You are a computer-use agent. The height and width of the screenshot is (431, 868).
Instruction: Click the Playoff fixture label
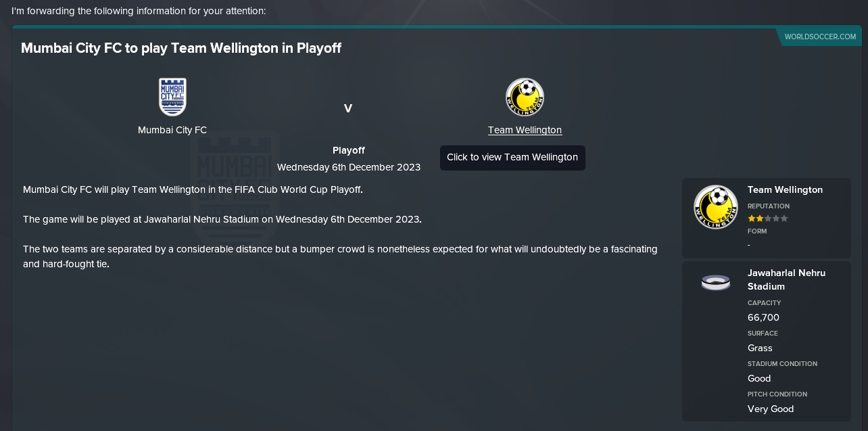(349, 150)
